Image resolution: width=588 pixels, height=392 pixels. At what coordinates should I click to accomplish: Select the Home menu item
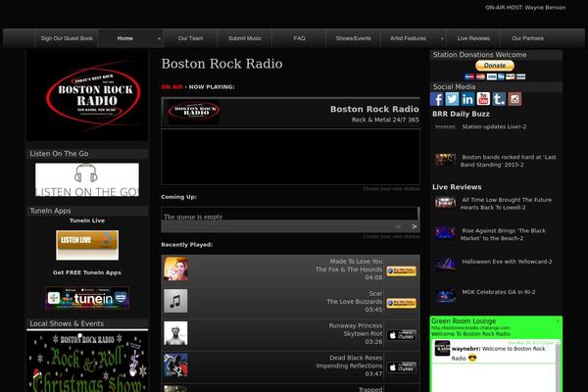coord(124,38)
